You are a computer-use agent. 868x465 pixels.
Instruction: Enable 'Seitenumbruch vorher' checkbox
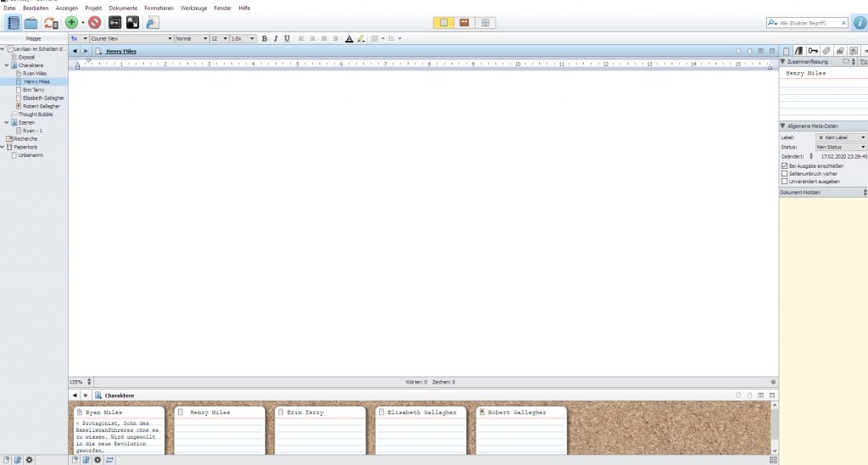(784, 174)
